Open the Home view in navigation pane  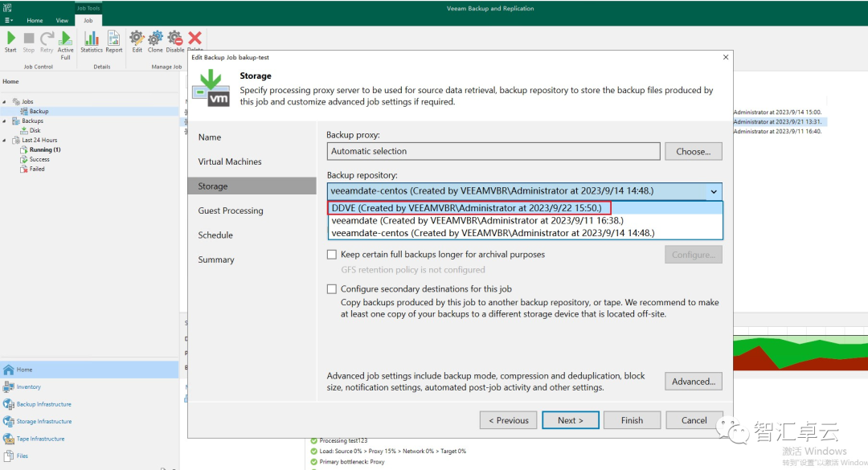pos(89,370)
